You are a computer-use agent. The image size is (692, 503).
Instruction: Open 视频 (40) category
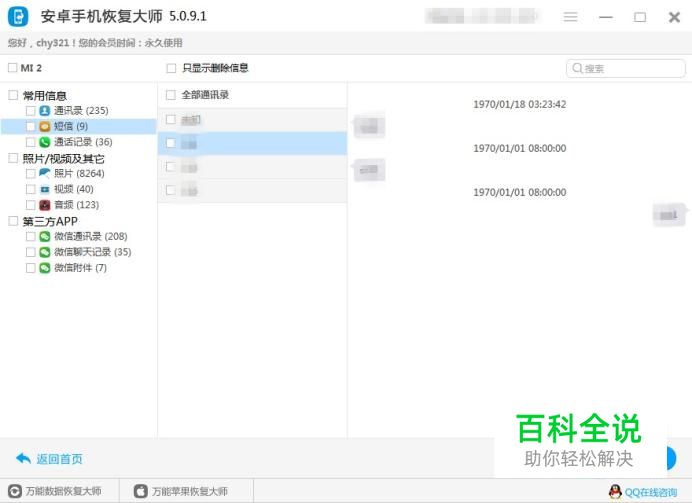pos(74,189)
